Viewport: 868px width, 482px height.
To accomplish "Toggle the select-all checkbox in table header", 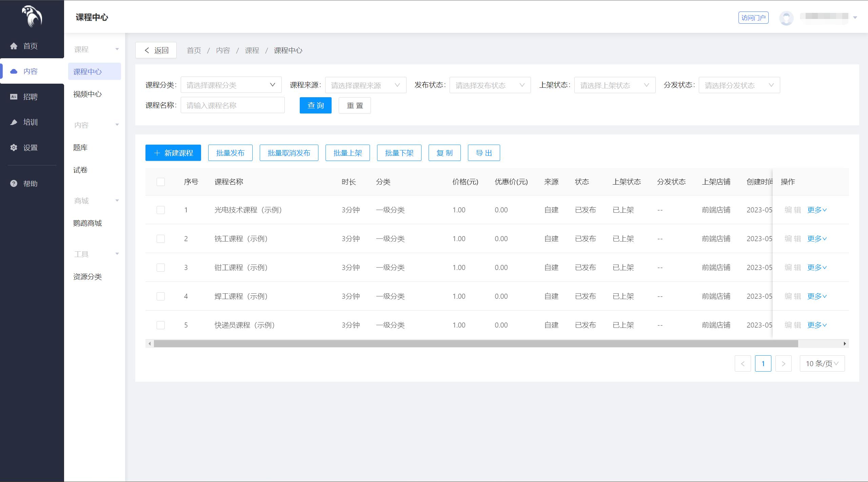I will coord(161,182).
